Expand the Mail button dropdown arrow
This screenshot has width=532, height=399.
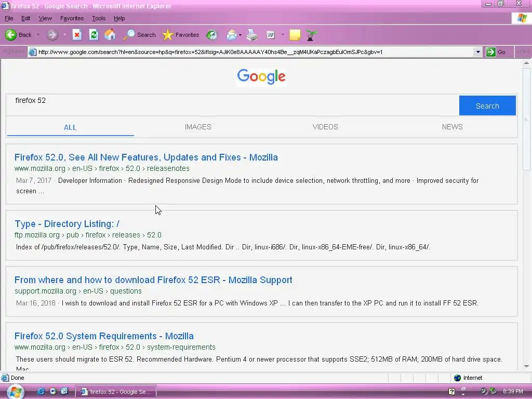[240, 35]
